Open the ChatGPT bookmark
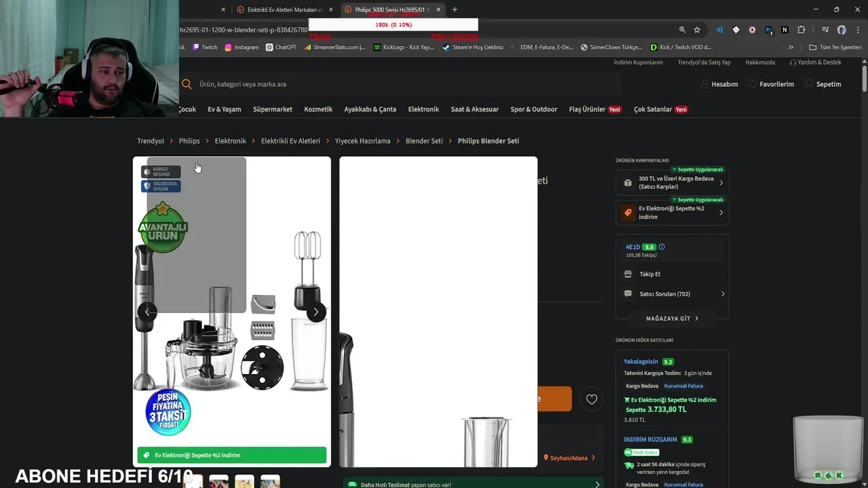This screenshot has width=868, height=488. [281, 47]
